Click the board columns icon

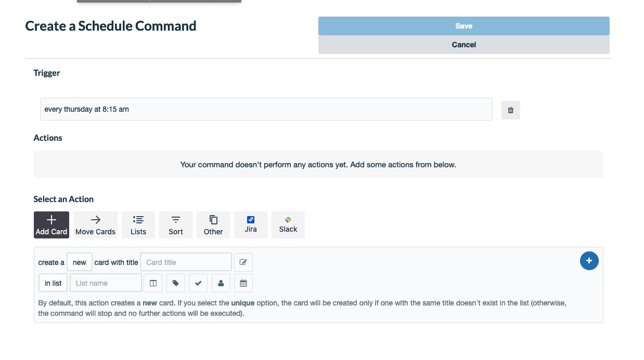(153, 283)
